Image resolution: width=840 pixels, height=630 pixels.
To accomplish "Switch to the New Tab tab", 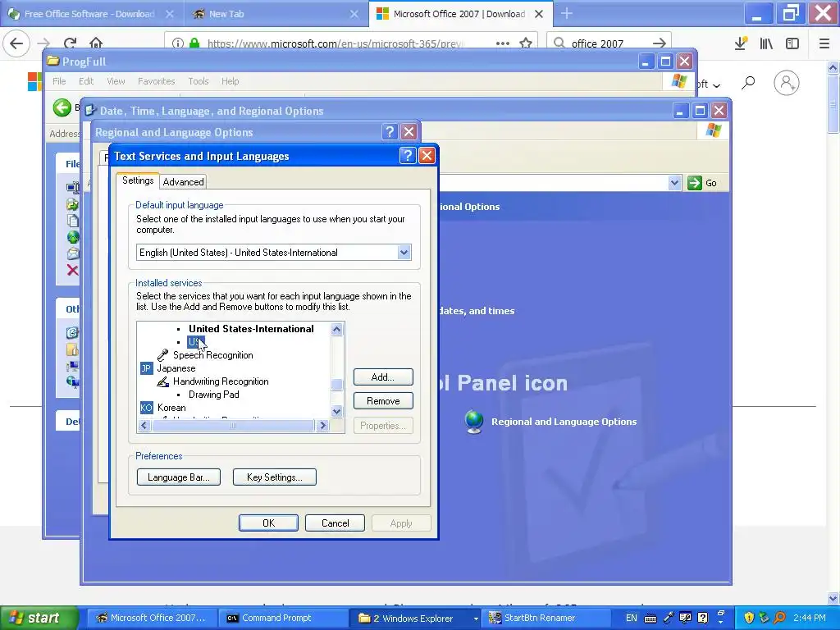I will pyautogui.click(x=276, y=14).
